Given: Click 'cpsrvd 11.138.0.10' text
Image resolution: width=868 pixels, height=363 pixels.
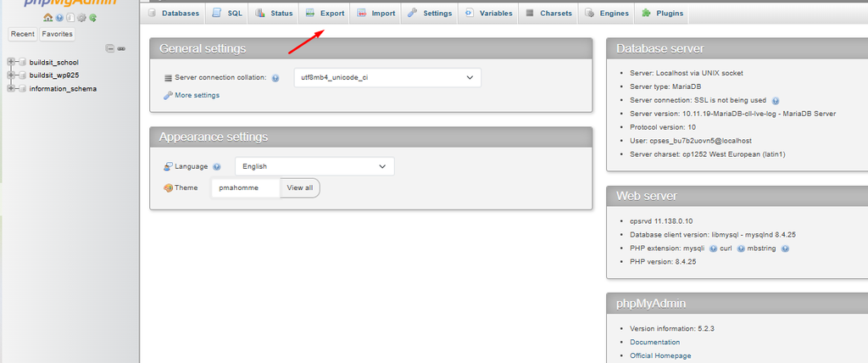Looking at the screenshot, I should [663, 221].
